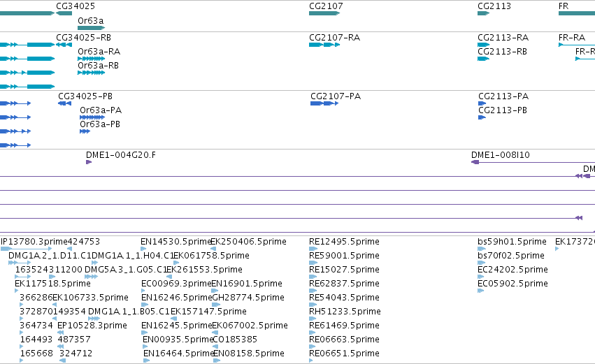Select the CG34025 gene feature
The height and width of the screenshot is (364, 595).
64,13
